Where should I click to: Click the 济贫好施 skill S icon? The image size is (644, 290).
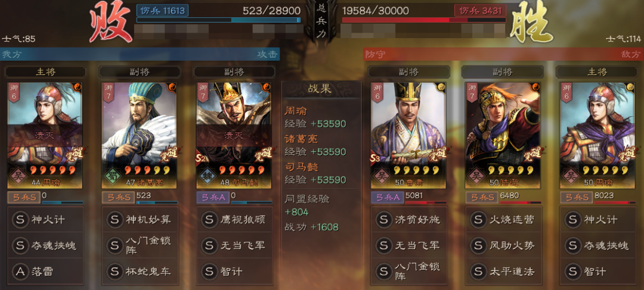(384, 220)
